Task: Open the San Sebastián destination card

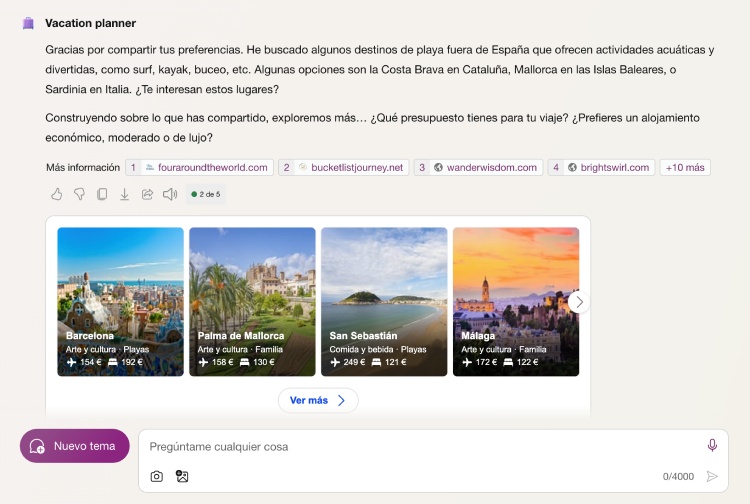Action: click(384, 302)
